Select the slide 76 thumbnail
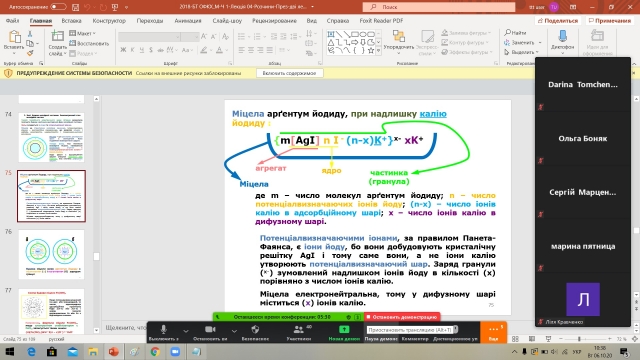Viewport: 640px width, 360px height. coord(51,254)
